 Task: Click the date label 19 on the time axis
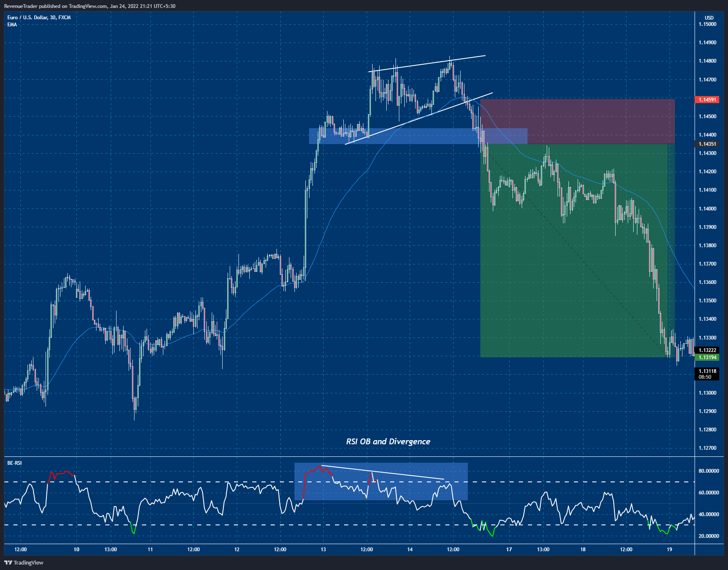click(669, 550)
